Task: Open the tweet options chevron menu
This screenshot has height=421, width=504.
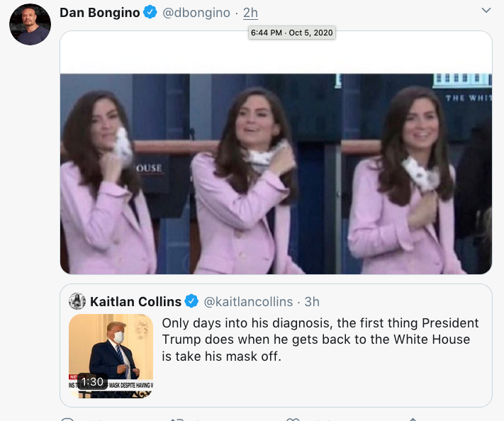Action: (x=486, y=11)
